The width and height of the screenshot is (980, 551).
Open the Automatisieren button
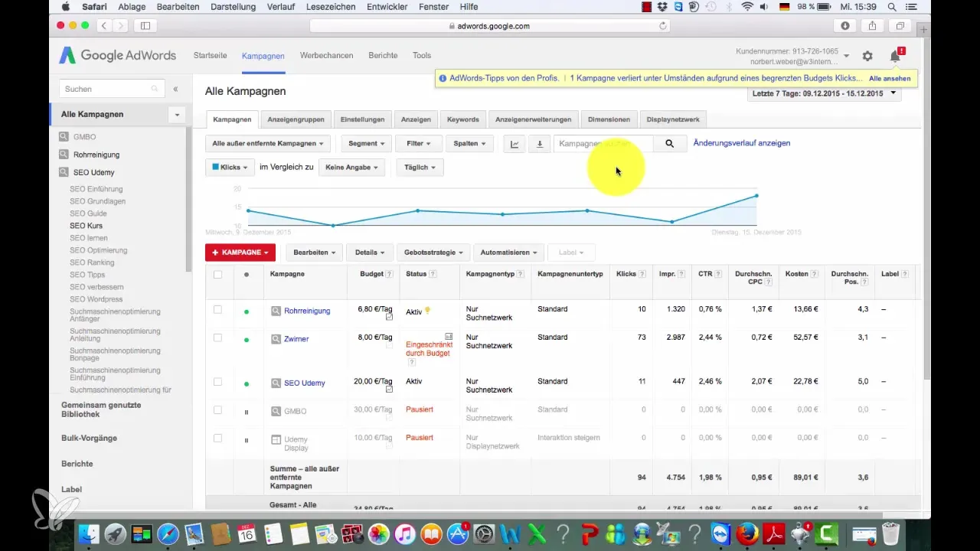click(509, 252)
